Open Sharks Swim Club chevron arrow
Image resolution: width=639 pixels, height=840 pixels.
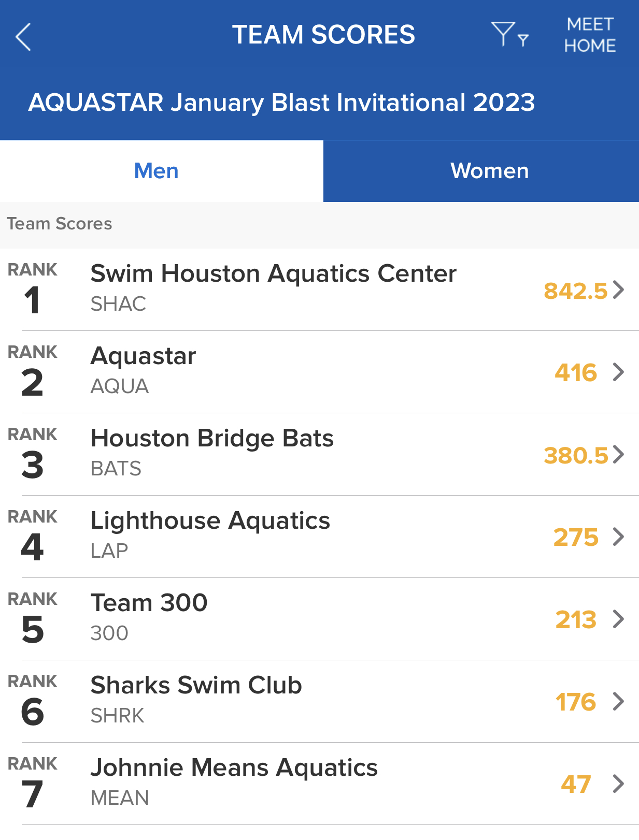[x=618, y=702]
